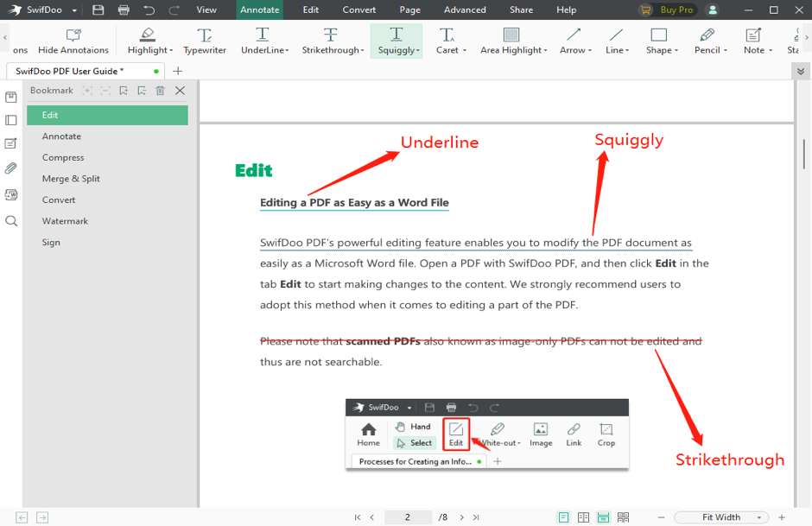Screen dimensions: 812x526
Task: Expand the Squiggly tool dropdown arrow
Action: click(419, 51)
